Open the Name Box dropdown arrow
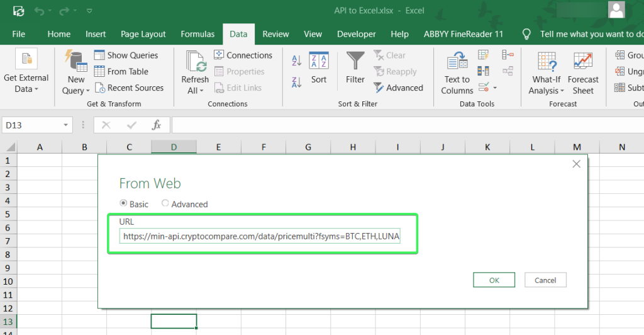 coord(65,125)
